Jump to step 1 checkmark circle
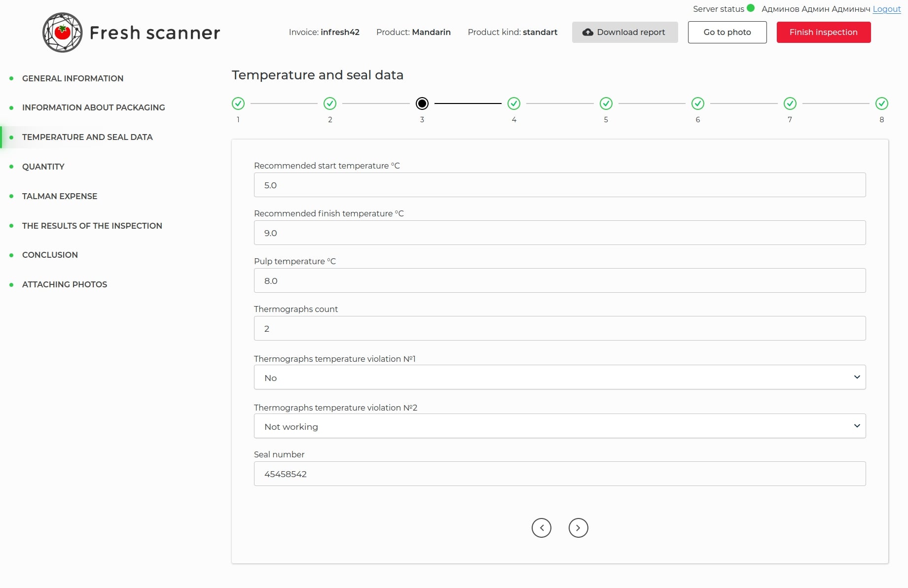Viewport: 908px width, 588px height. (238, 104)
